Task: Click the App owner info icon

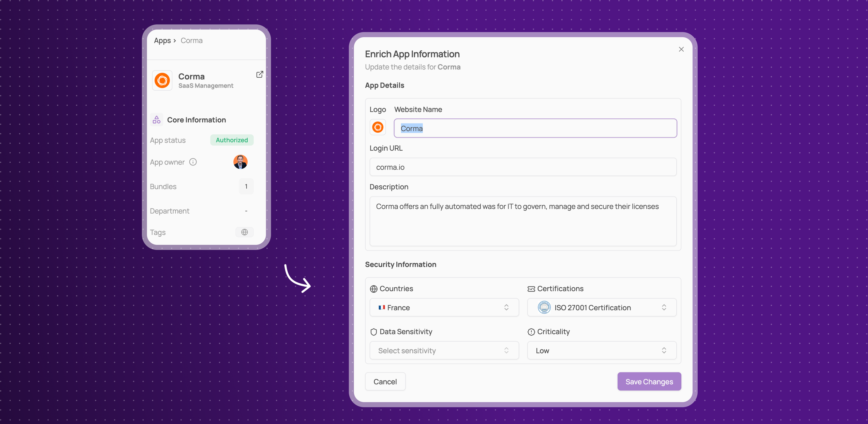Action: [193, 162]
